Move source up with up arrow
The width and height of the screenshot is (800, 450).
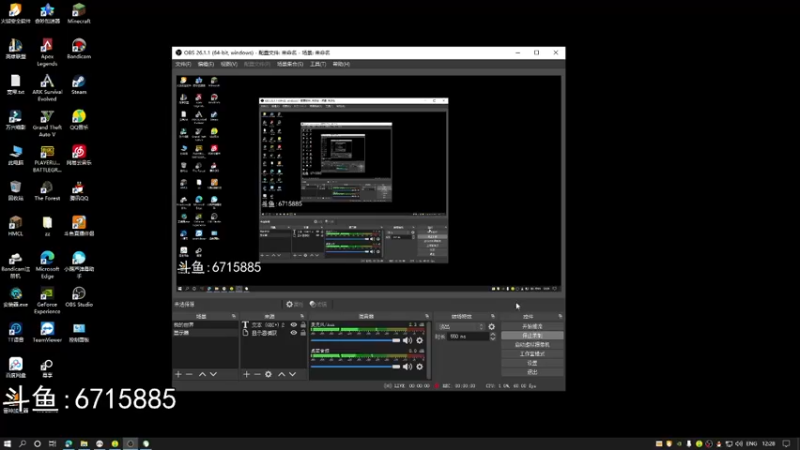[x=281, y=374]
